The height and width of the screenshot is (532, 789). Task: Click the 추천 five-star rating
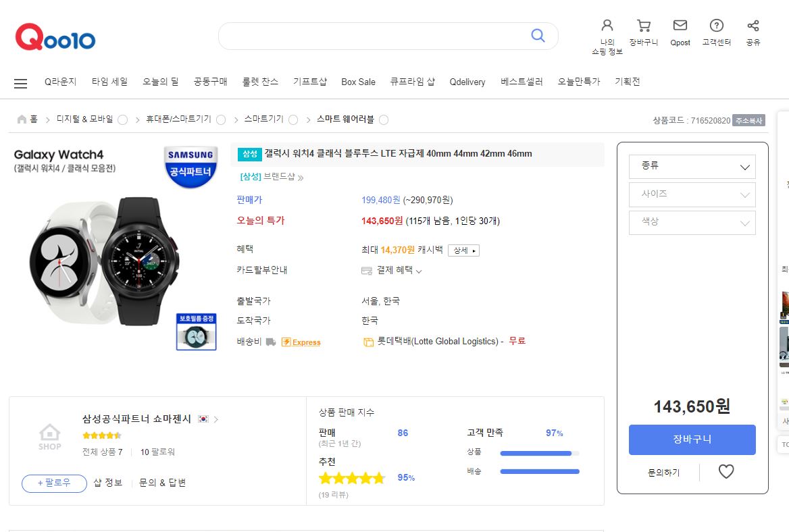point(352,478)
